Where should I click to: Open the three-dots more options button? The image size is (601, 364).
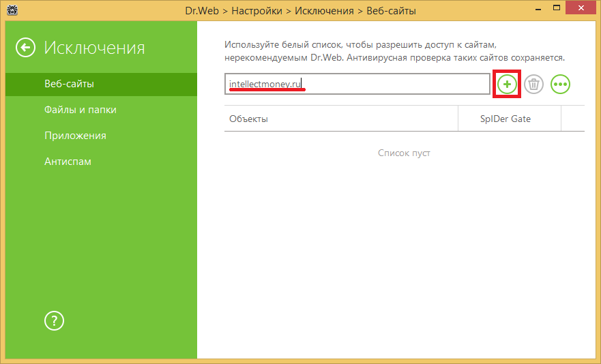click(560, 85)
